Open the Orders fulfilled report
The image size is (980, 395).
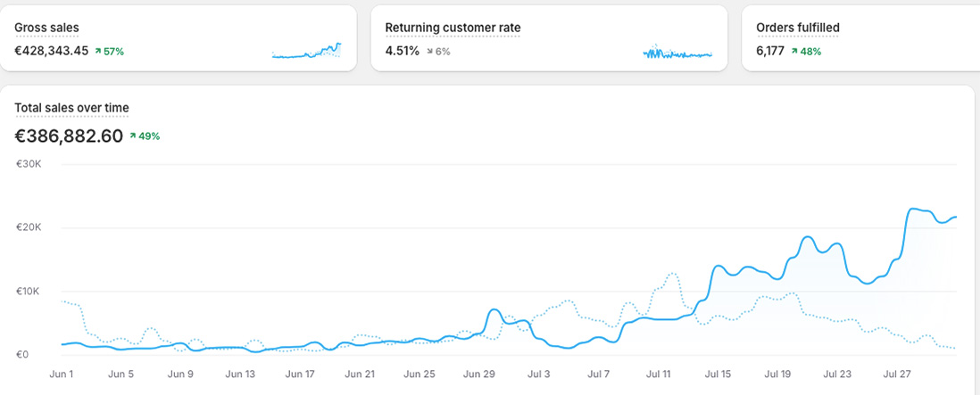coord(797,28)
